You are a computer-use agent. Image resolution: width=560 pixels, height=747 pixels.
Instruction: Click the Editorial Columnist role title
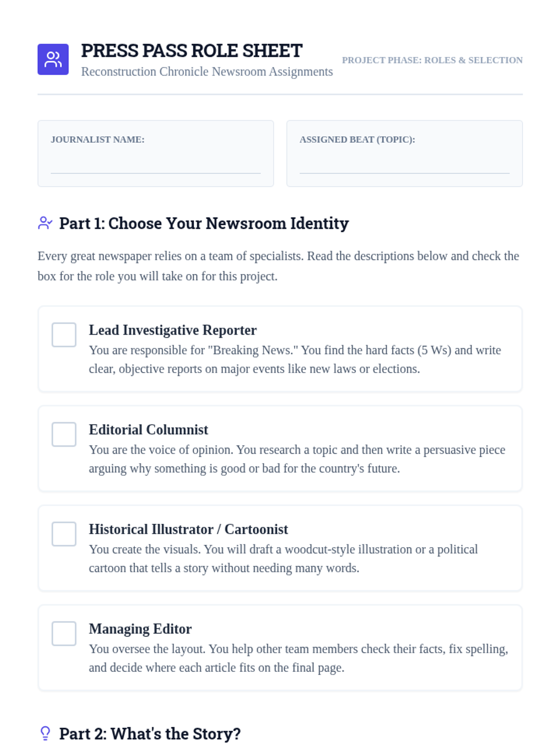pyautogui.click(x=148, y=430)
